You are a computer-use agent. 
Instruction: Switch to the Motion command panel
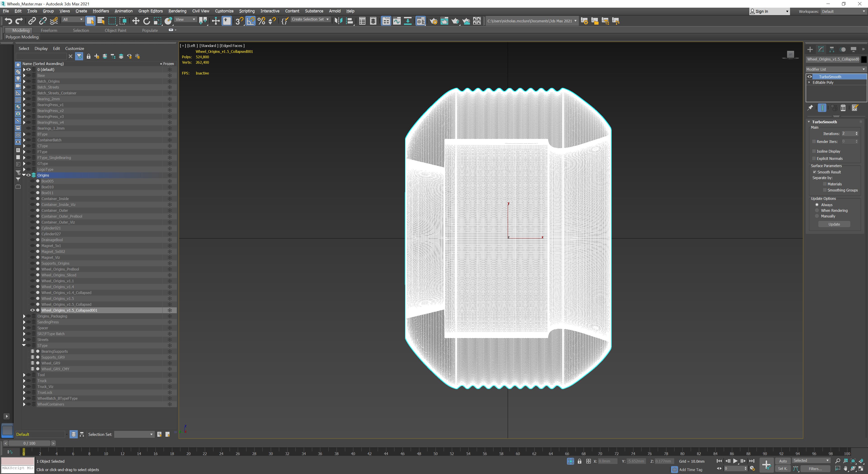click(x=843, y=49)
